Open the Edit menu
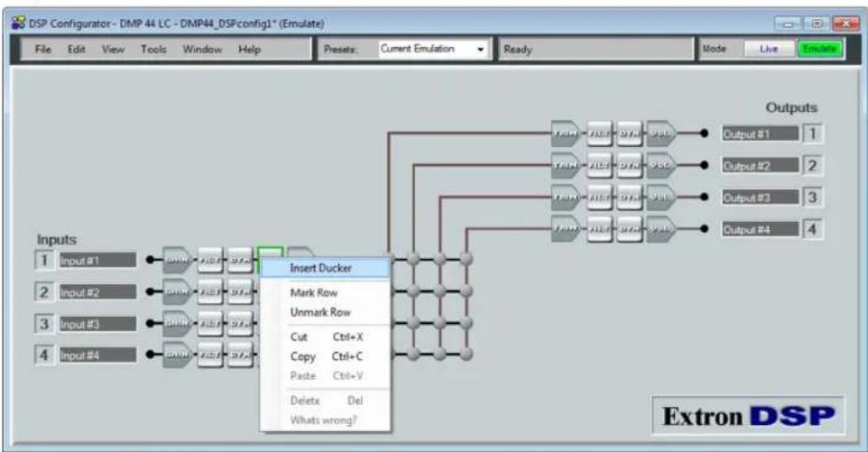 pos(77,50)
